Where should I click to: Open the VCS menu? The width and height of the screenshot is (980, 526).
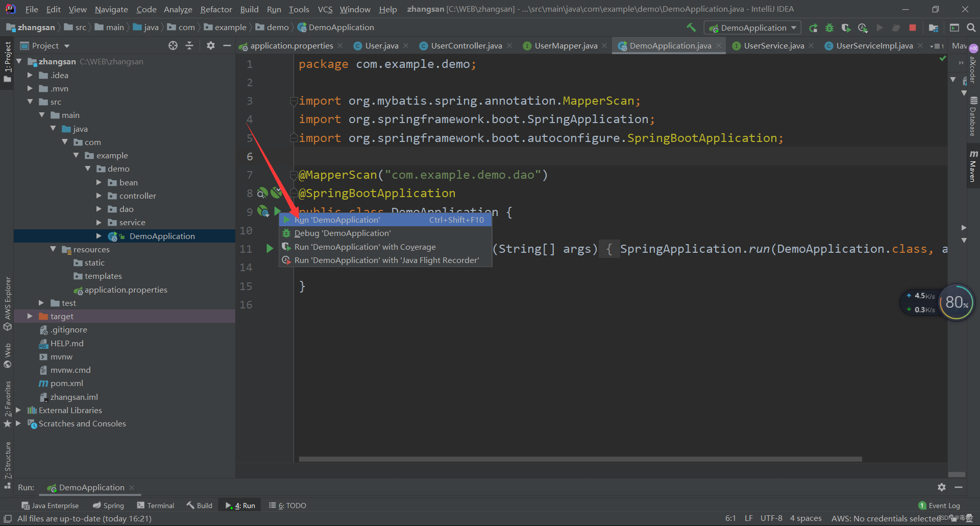[x=325, y=9]
